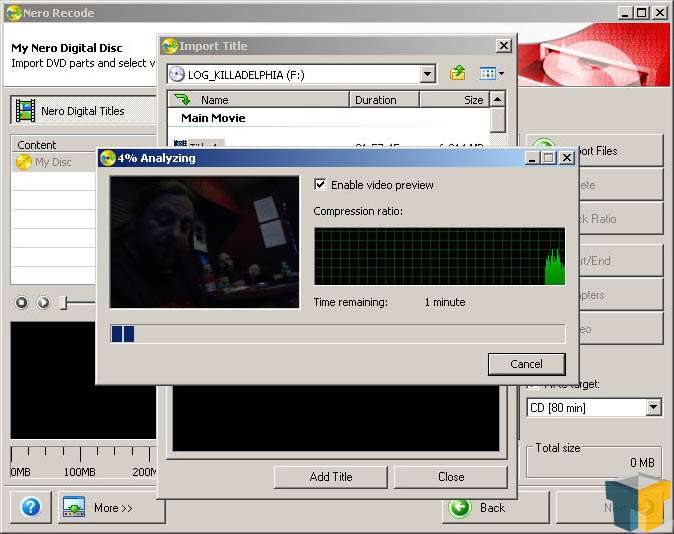The width and height of the screenshot is (674, 534).
Task: Sort titles by Size column header
Action: pos(454,100)
